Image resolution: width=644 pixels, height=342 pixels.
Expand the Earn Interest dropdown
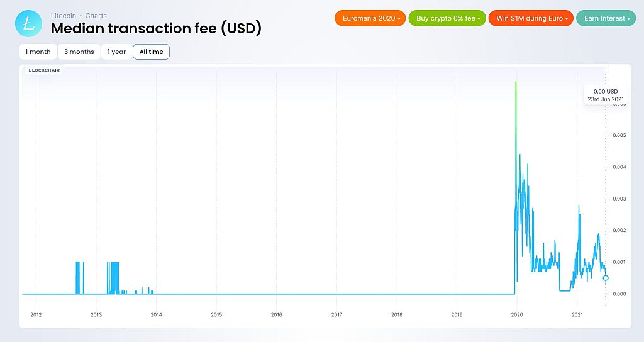click(x=606, y=18)
